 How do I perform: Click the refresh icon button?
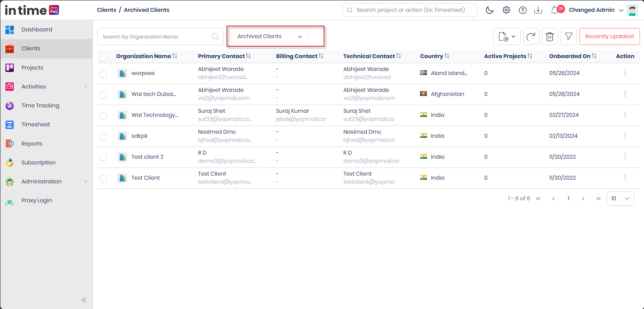tap(531, 36)
